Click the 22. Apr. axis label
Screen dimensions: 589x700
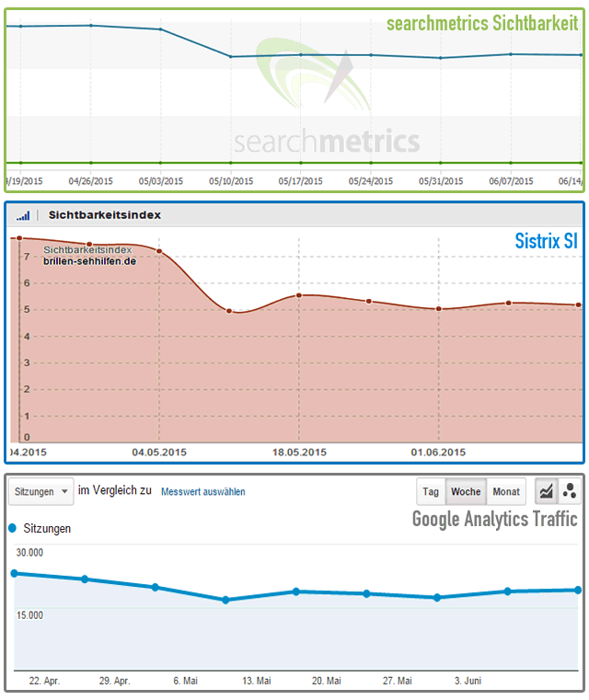coord(44,681)
